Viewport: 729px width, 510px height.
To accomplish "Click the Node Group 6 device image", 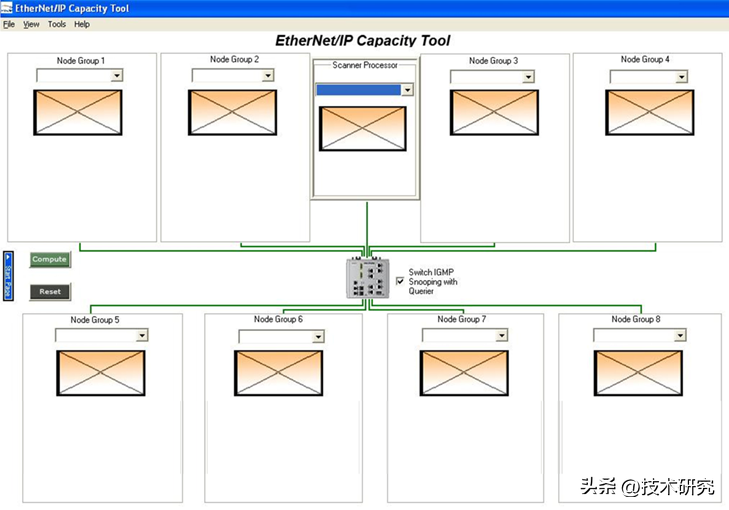I will [278, 372].
